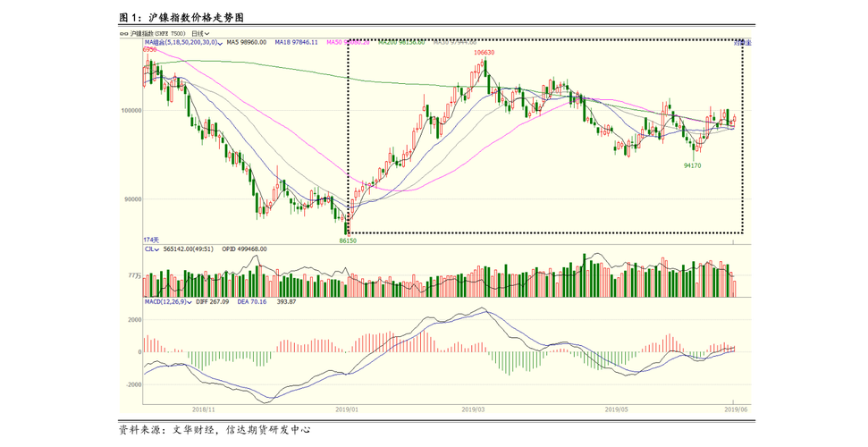Expand the MACD(12,26,9) indicator dropdown
The height and width of the screenshot is (447, 868).
[191, 301]
